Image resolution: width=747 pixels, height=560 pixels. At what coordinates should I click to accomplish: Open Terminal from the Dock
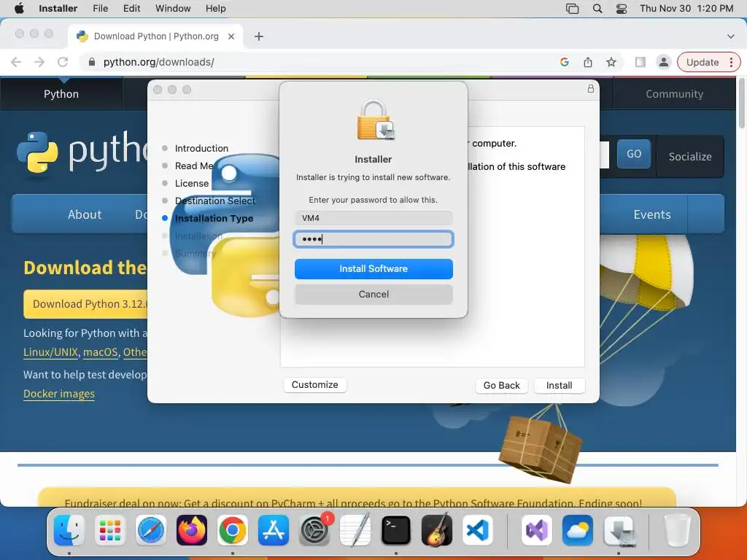click(396, 530)
